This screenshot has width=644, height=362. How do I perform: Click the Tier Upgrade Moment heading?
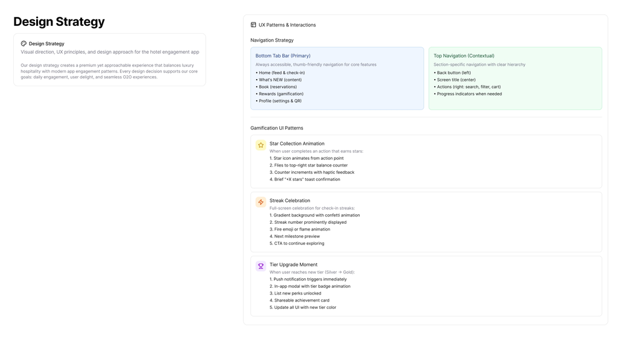coord(293,264)
